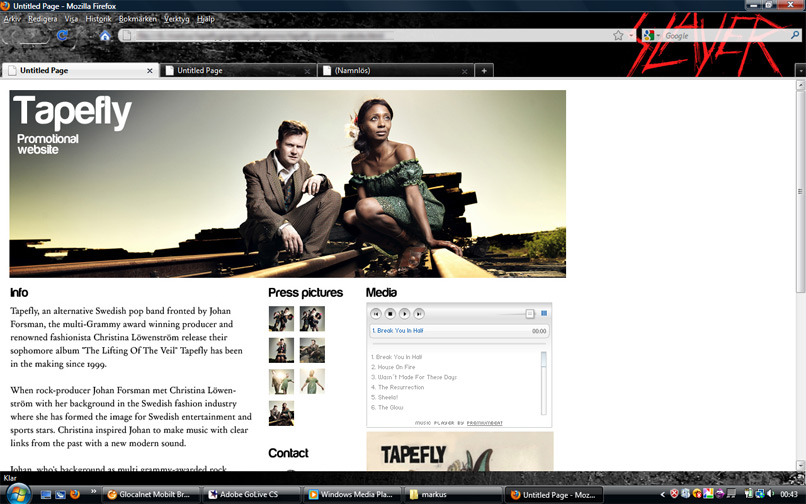
Task: Skip to previous track in music player
Action: pos(376,313)
